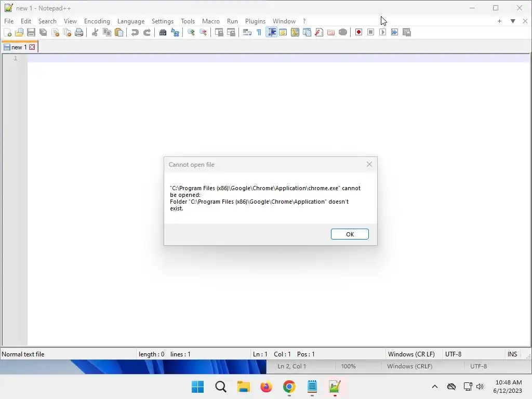Viewport: 532px width, 399px height.
Task: Launch File Explorer from the taskbar
Action: point(244,387)
